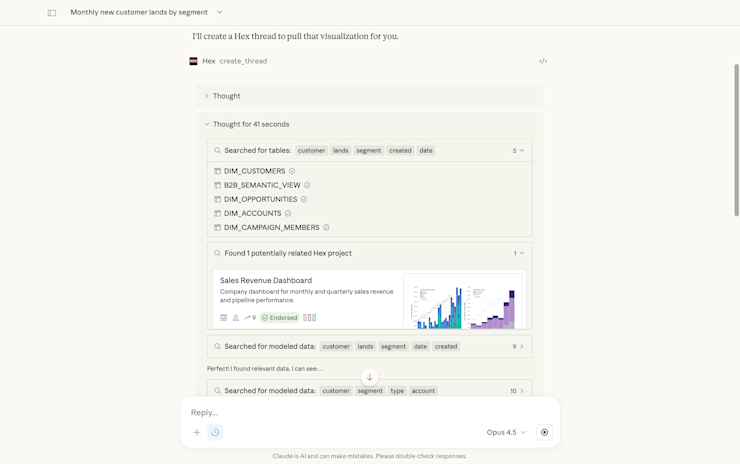Select B2B_SEMANTIC_VIEW table entry
Image resolution: width=740 pixels, height=464 pixels.
(262, 185)
